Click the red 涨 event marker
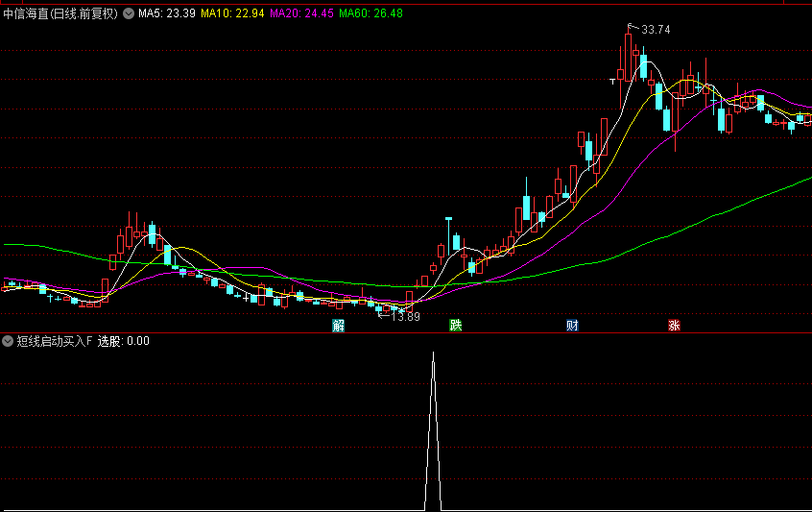Image resolution: width=812 pixels, height=512 pixels. (674, 326)
